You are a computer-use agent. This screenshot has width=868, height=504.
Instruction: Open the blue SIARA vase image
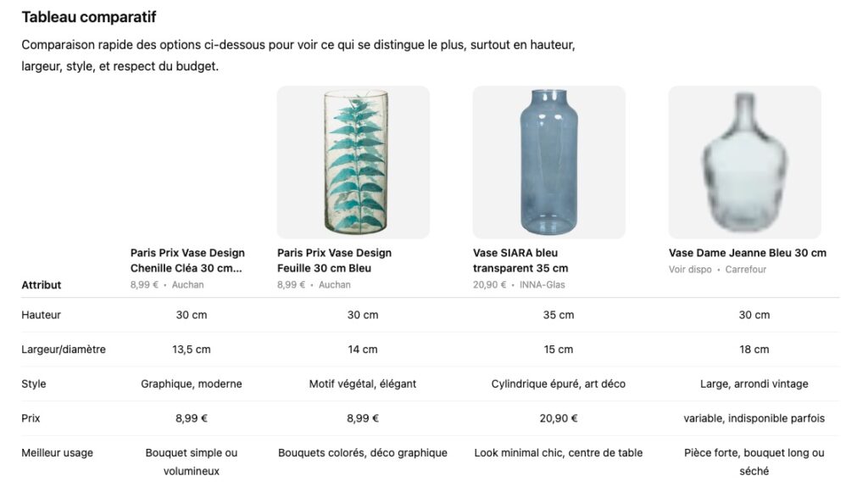tap(548, 162)
